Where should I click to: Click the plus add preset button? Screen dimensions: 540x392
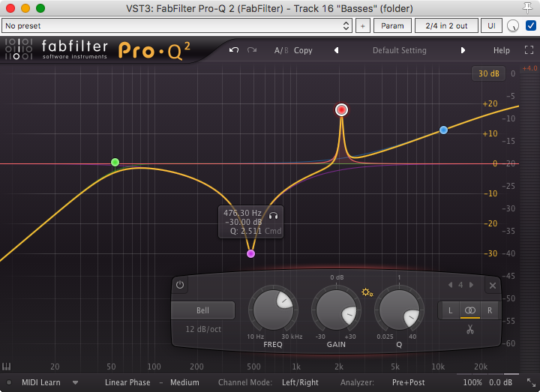(x=363, y=25)
